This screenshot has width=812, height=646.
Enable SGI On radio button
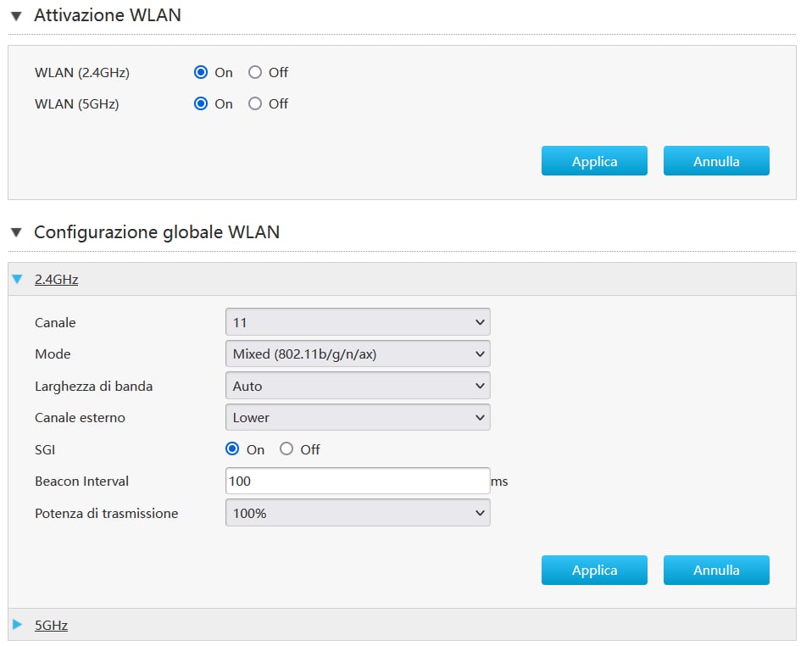pos(232,449)
